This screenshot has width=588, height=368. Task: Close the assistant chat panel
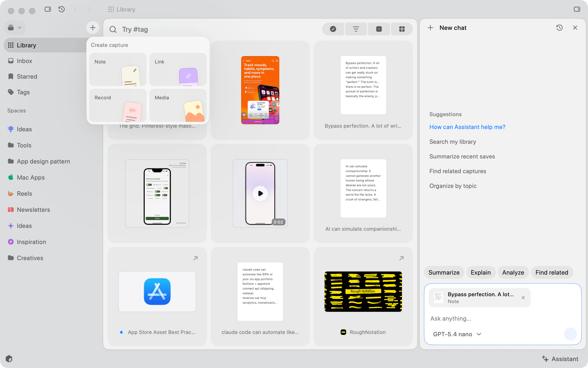click(x=575, y=28)
